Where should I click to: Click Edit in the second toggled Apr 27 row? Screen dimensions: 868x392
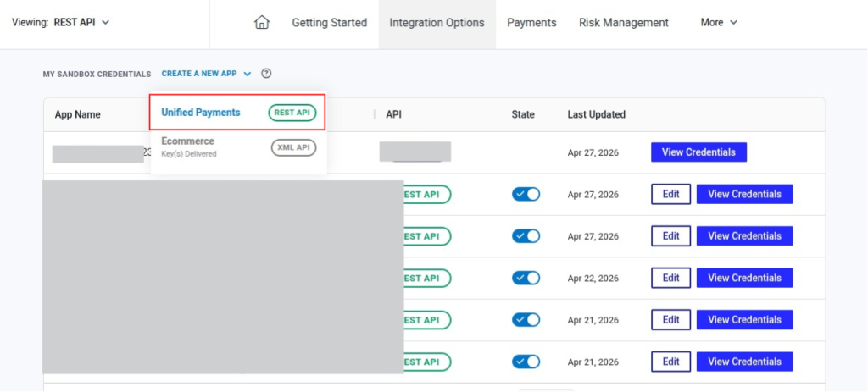tap(671, 236)
